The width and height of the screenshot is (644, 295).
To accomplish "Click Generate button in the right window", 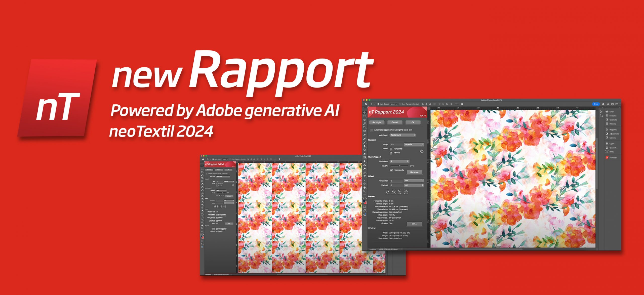I will pos(414,172).
